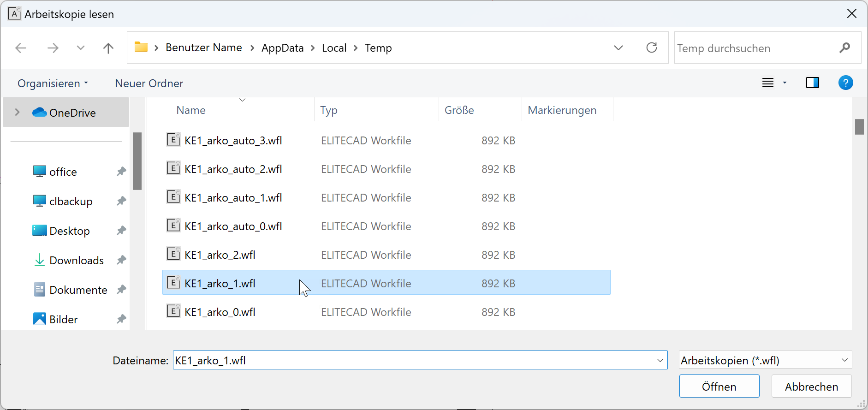Expand the Dateiname history dropdown
The width and height of the screenshot is (868, 410).
[x=660, y=360]
